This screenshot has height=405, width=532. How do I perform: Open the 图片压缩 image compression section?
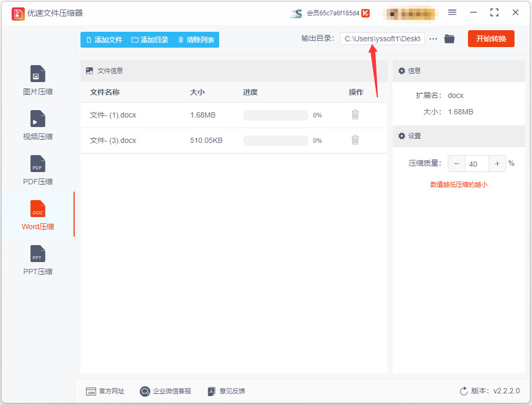click(38, 80)
